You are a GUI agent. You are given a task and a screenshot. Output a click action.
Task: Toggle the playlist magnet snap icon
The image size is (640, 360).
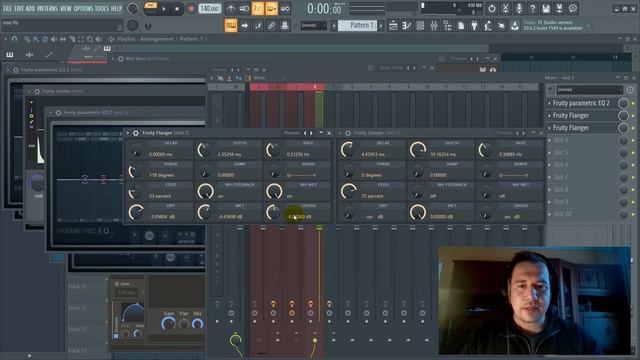click(x=14, y=39)
